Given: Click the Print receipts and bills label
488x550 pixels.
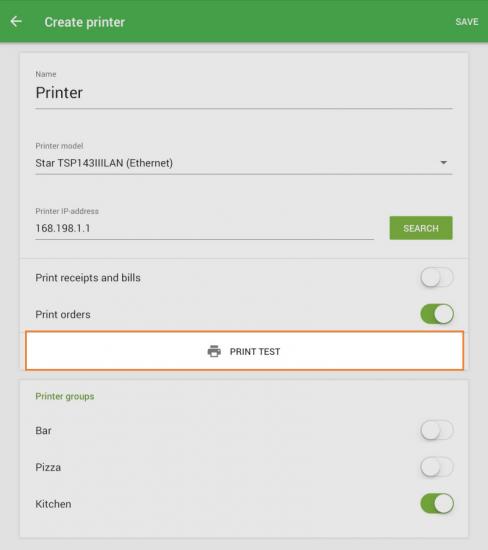Looking at the screenshot, I should point(88,278).
